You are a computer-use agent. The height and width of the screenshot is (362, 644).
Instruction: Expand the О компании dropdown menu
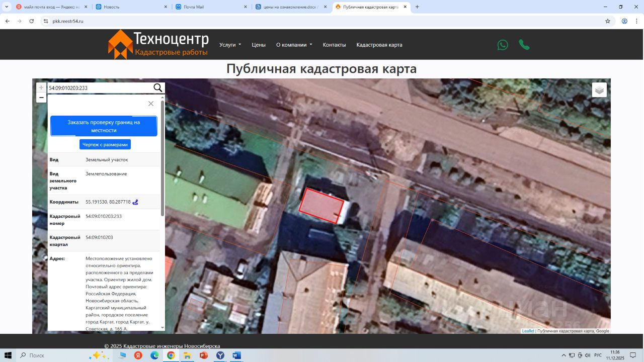coord(294,45)
